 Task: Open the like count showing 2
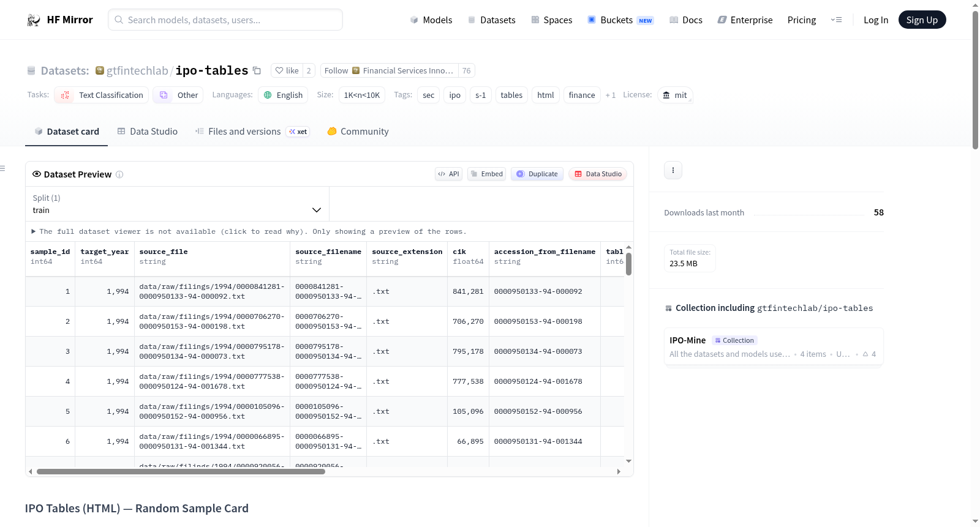pyautogui.click(x=309, y=70)
